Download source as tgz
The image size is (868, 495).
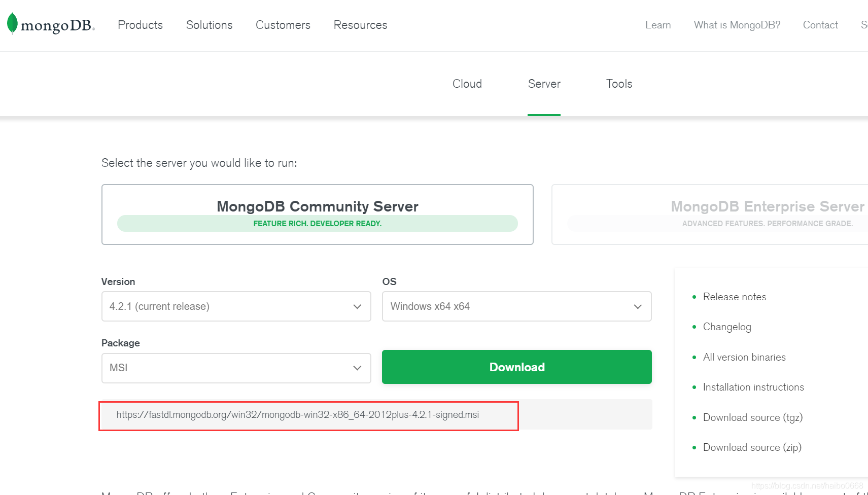[x=752, y=417]
